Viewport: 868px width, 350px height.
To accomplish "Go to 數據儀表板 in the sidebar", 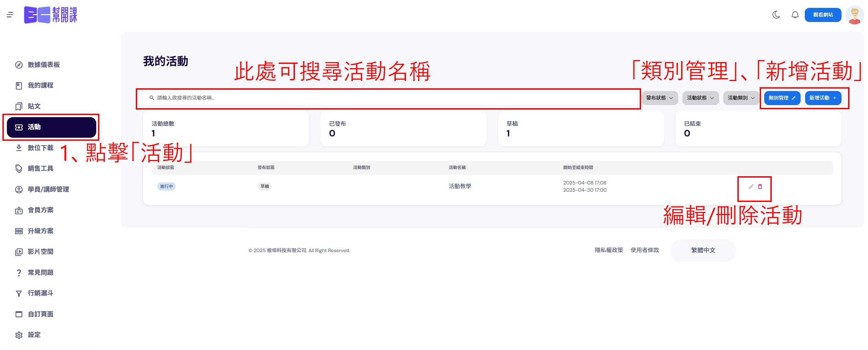I will click(x=44, y=65).
